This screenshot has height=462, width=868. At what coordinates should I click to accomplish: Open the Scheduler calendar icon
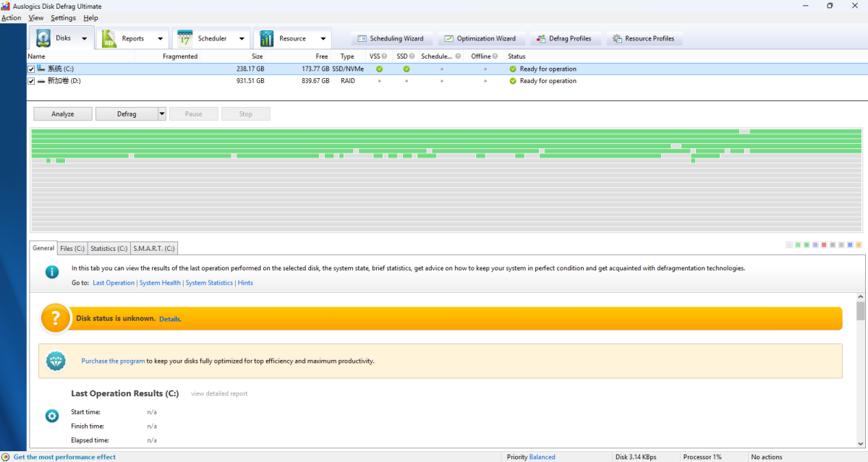tap(185, 38)
